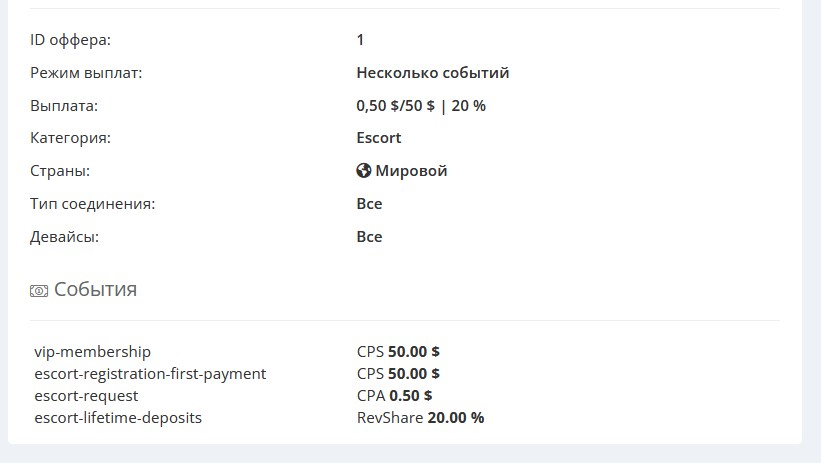Click the Мировой country text
The width and height of the screenshot is (821, 463).
click(x=411, y=171)
